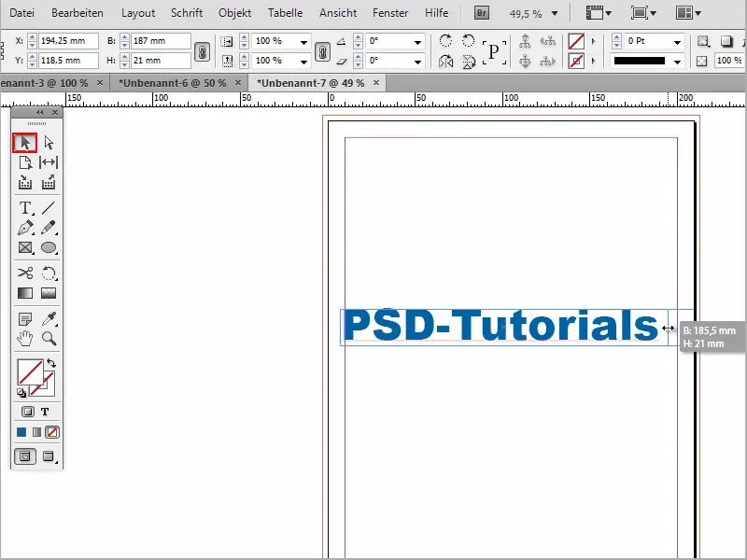Select the Content Placer tool
747x560 pixels.
[49, 182]
